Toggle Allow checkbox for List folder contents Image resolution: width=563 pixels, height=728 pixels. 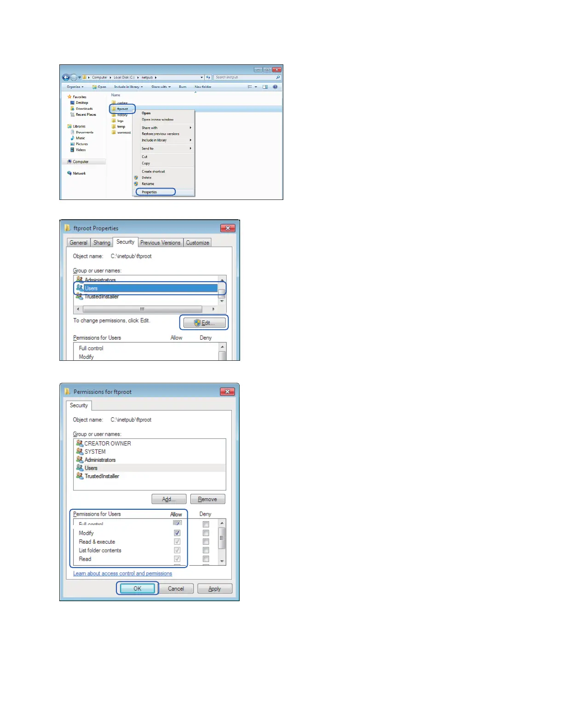pyautogui.click(x=177, y=551)
